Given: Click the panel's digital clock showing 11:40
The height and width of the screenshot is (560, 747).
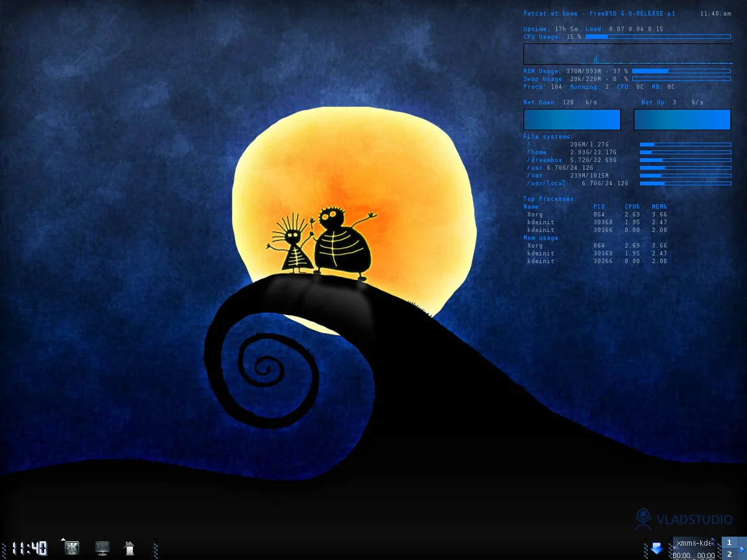Looking at the screenshot, I should click(30, 548).
